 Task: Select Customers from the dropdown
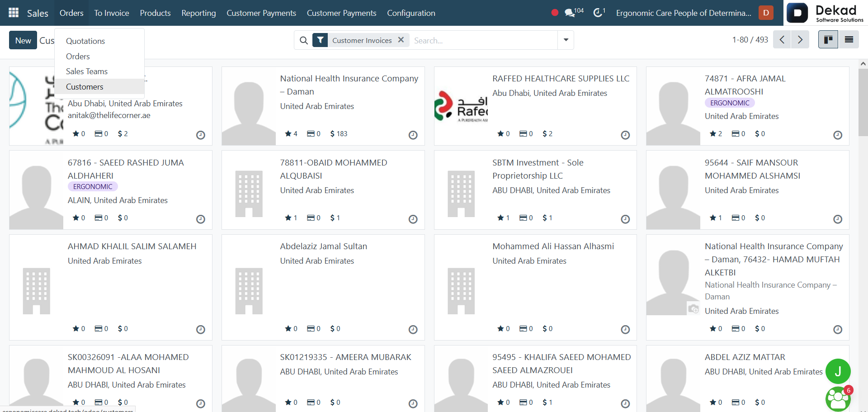[x=85, y=86]
